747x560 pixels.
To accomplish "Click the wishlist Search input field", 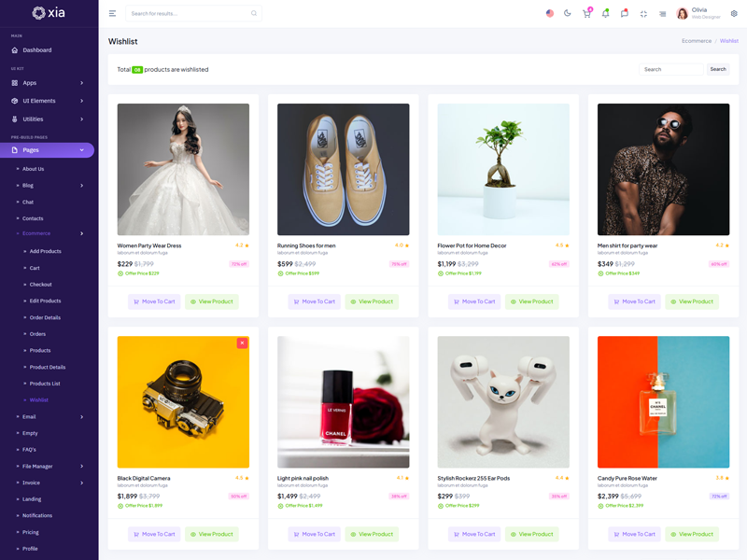I will pyautogui.click(x=671, y=69).
